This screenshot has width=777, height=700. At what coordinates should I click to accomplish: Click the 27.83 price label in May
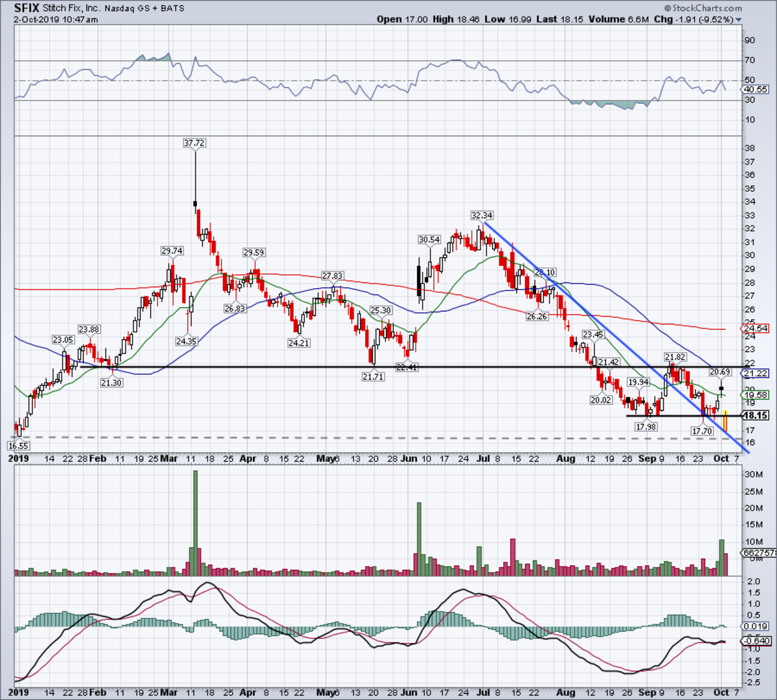tap(332, 276)
